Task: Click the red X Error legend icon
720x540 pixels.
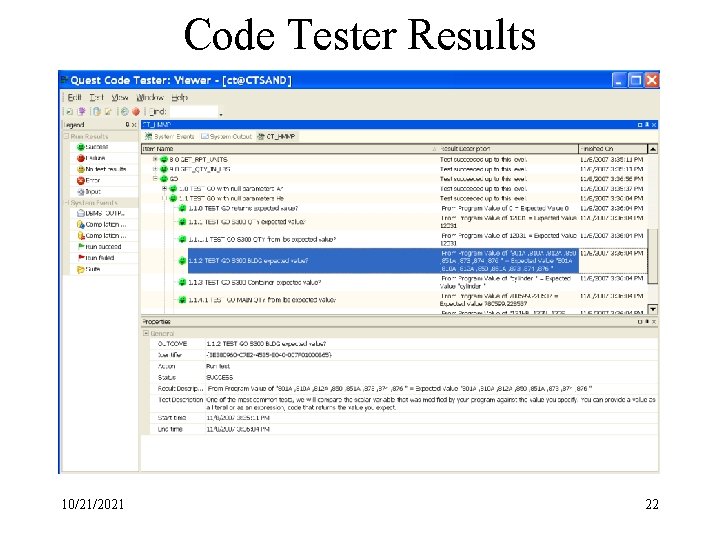Action: pos(81,180)
